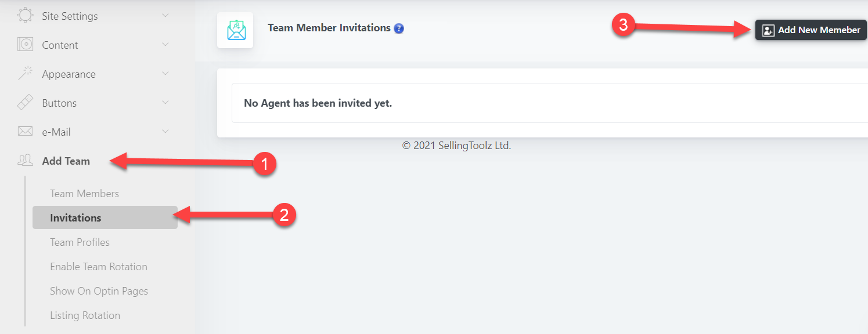Click the Content sidebar icon
The height and width of the screenshot is (334, 868).
25,45
